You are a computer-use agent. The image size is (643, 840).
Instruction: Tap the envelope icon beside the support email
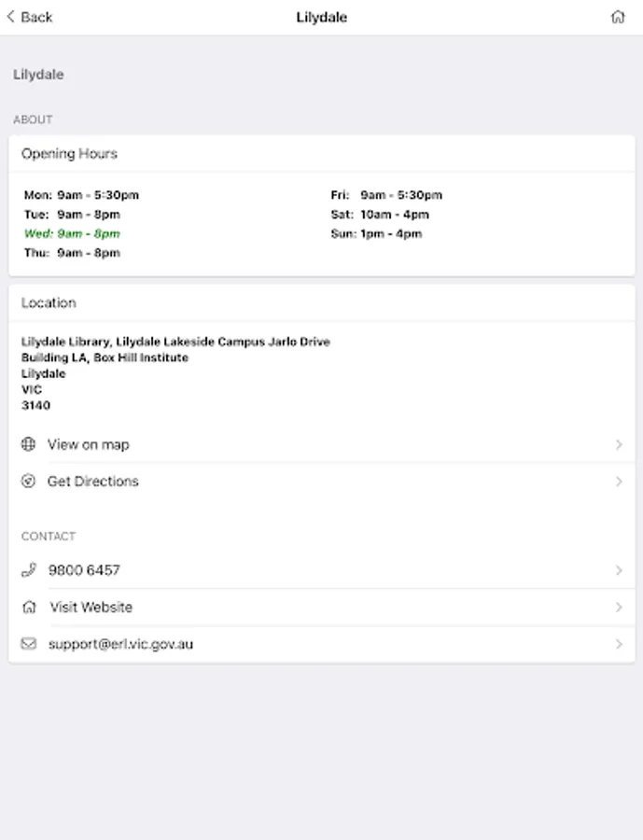click(29, 644)
